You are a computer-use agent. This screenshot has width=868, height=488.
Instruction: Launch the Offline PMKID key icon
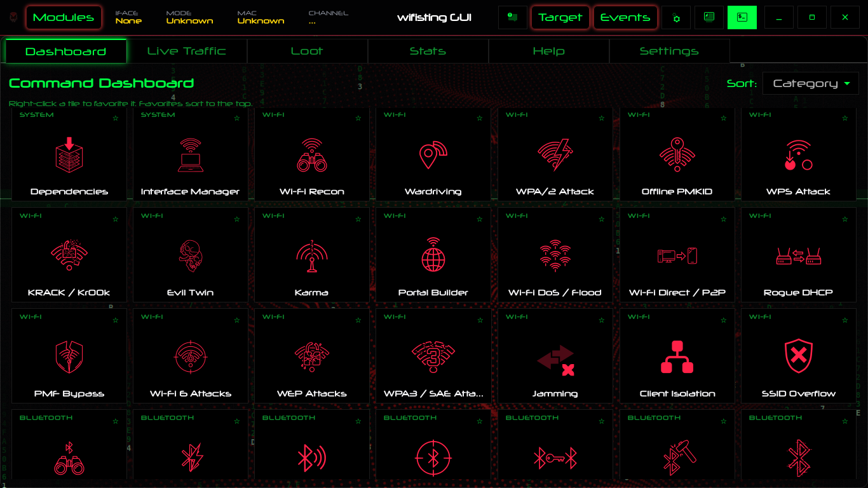[x=677, y=156]
